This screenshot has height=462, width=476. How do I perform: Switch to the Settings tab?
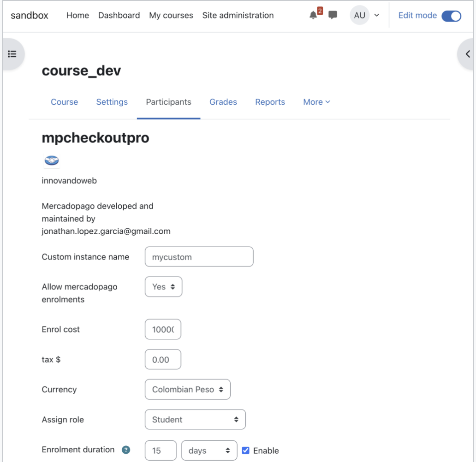pos(112,102)
